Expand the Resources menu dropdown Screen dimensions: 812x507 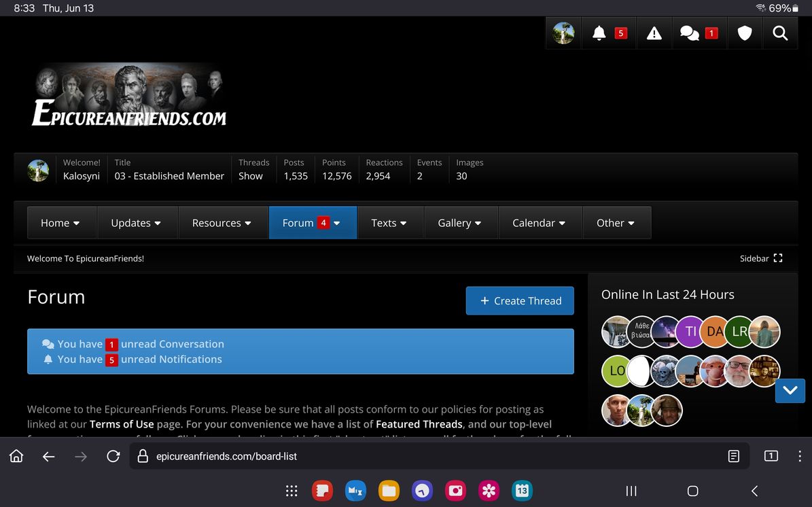point(222,223)
